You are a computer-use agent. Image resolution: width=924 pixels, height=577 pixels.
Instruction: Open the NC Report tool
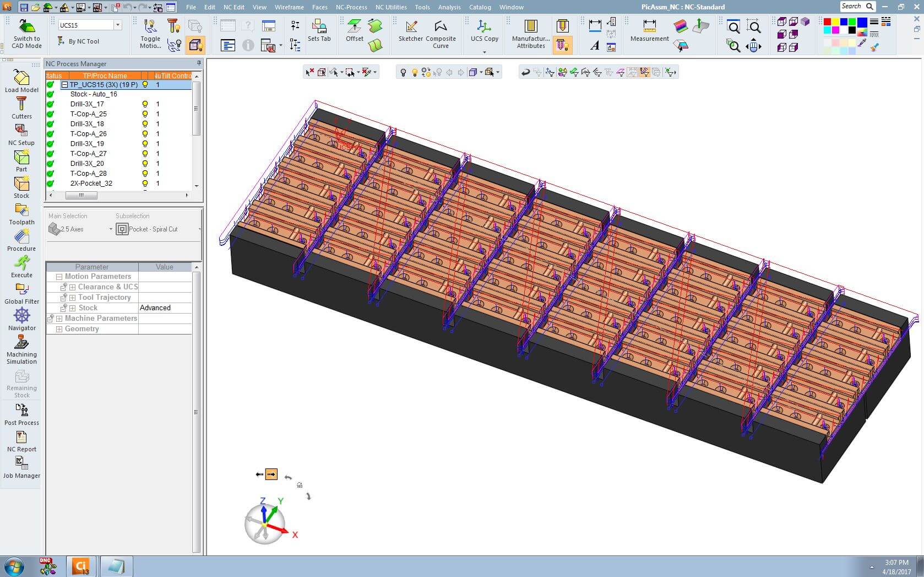click(x=21, y=437)
